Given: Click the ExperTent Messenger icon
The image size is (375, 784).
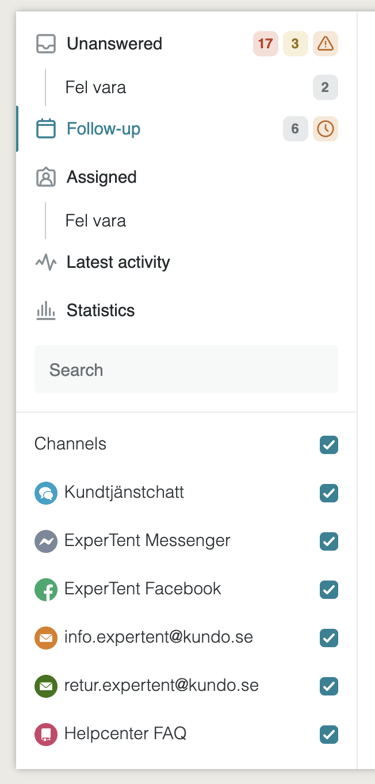Looking at the screenshot, I should click(46, 541).
